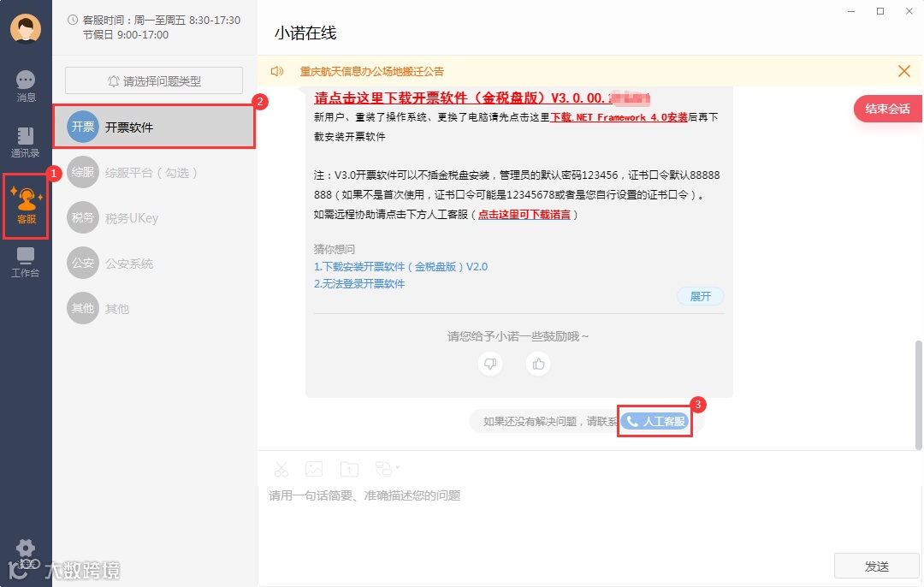The width and height of the screenshot is (924, 587).
Task: Click the 小诺在线 chat title
Action: pos(305,33)
